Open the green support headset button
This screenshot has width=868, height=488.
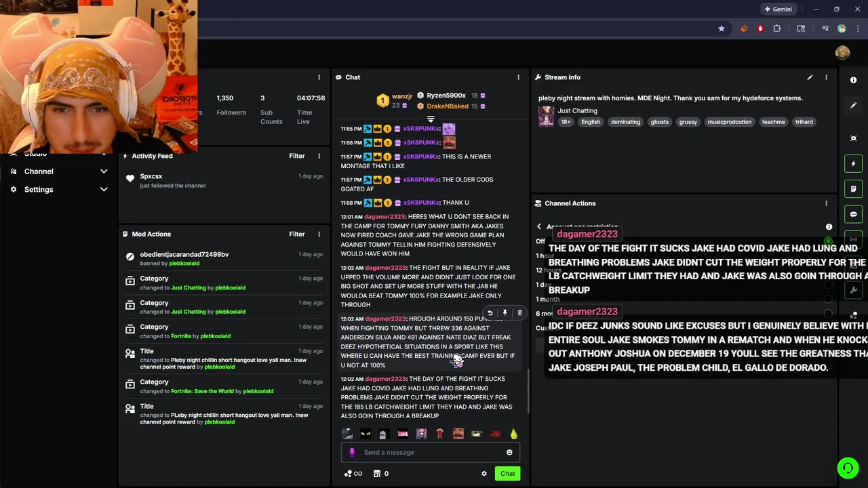click(x=848, y=468)
